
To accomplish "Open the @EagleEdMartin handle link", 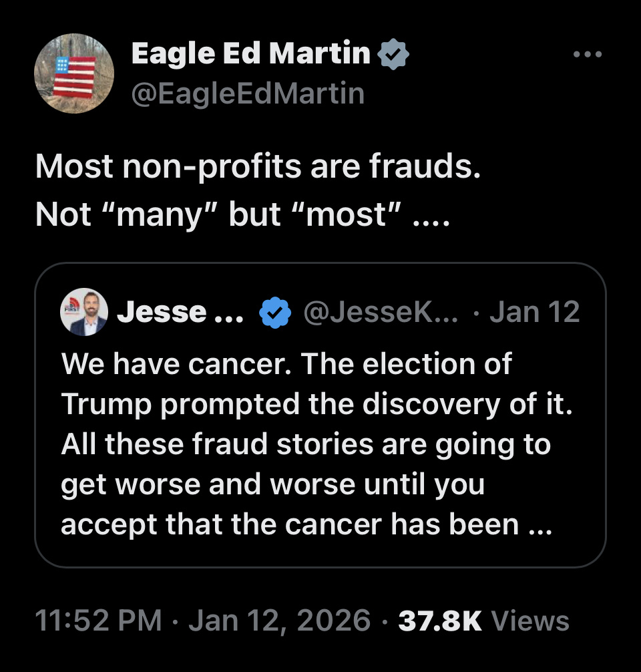I will pos(248,94).
